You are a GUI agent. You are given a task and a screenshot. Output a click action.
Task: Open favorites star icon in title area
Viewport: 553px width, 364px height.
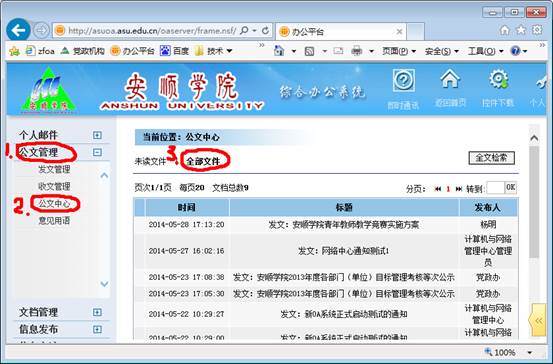point(521,30)
